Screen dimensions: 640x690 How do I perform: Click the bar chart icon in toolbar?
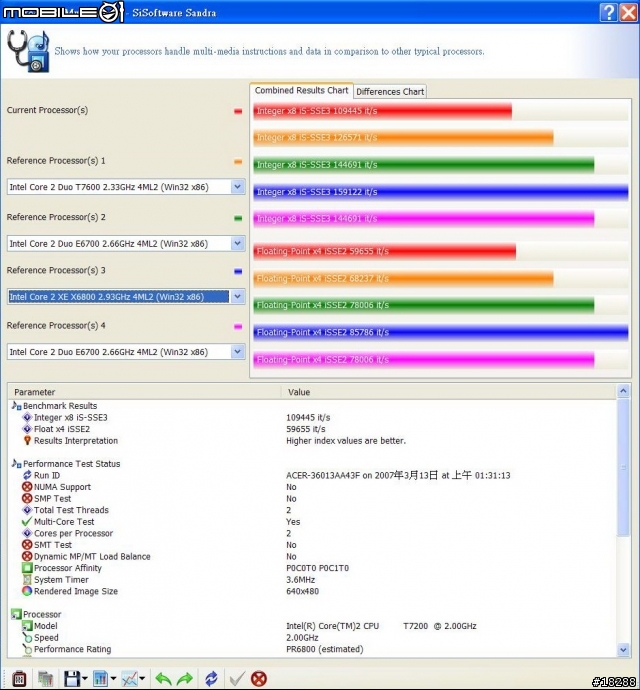point(101,678)
